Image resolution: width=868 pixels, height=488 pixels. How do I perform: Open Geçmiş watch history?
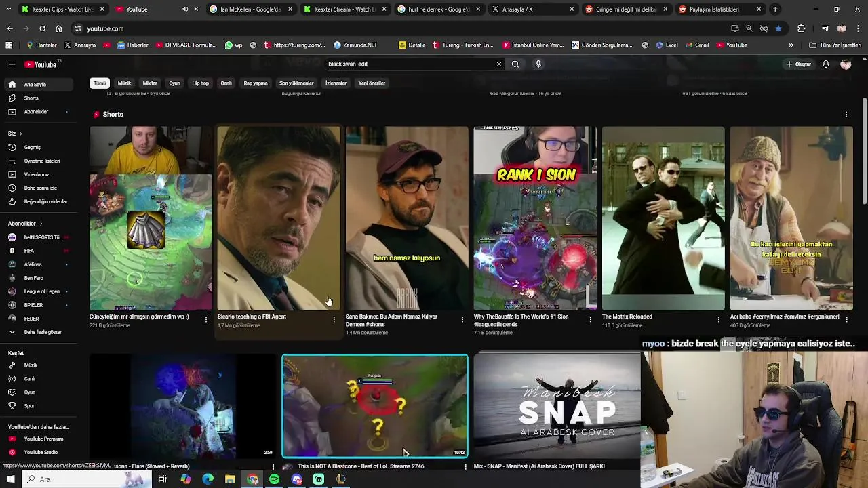38,147
